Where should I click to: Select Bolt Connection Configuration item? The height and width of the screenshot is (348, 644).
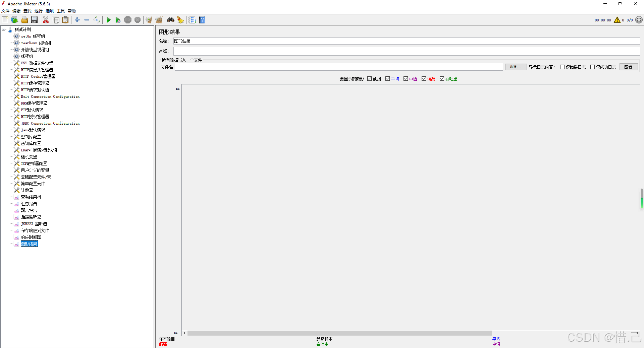pyautogui.click(x=50, y=96)
